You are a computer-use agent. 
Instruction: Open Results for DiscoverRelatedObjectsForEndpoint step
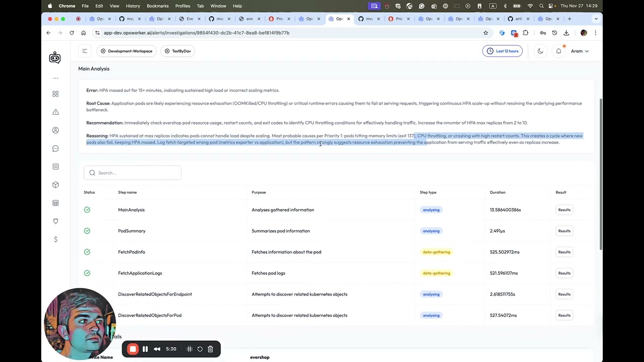[564, 294]
